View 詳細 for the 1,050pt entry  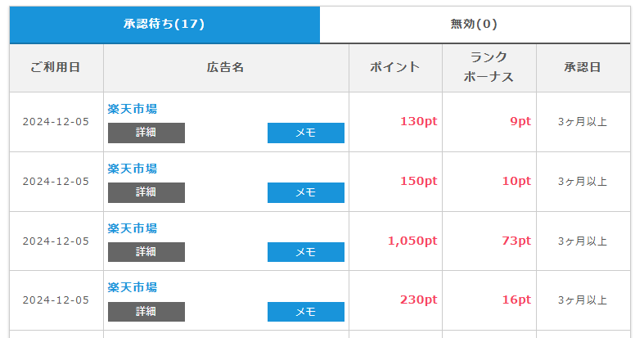point(146,252)
